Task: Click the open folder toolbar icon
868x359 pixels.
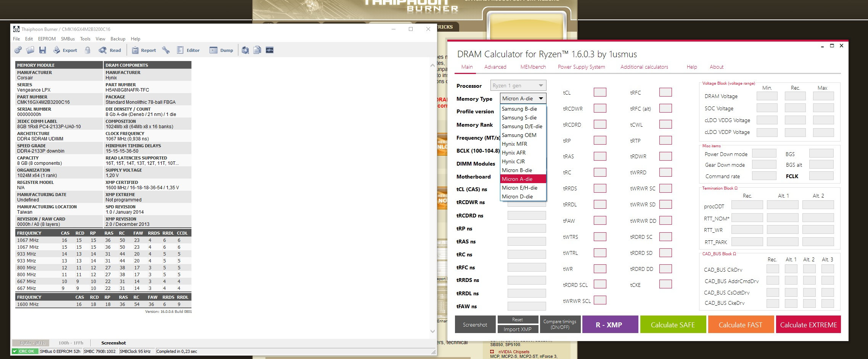Action: [x=30, y=50]
